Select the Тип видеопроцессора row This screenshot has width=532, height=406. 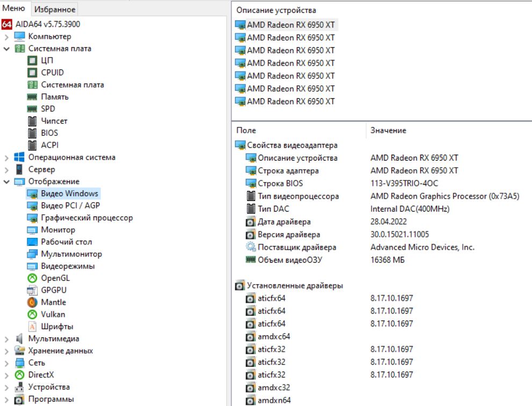coord(298,196)
